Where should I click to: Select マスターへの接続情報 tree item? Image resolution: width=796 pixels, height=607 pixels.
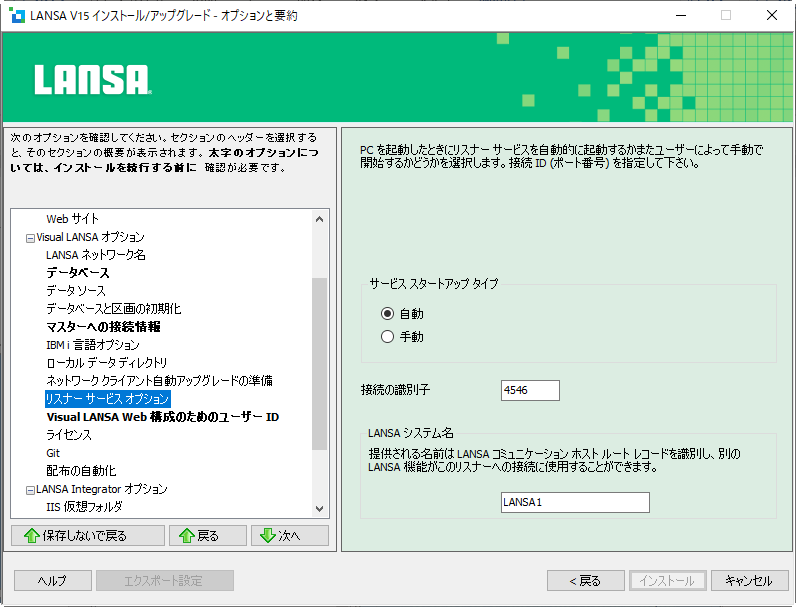coord(104,327)
